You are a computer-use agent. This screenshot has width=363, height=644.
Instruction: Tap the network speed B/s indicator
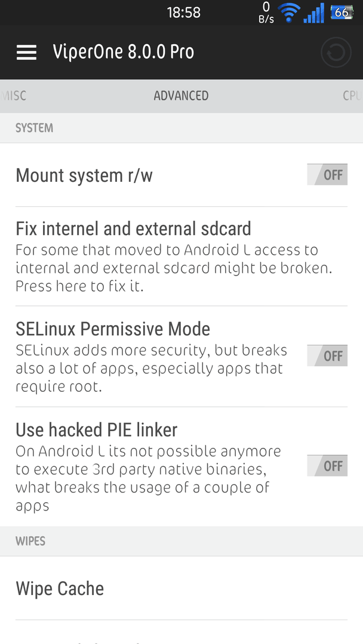(x=266, y=13)
